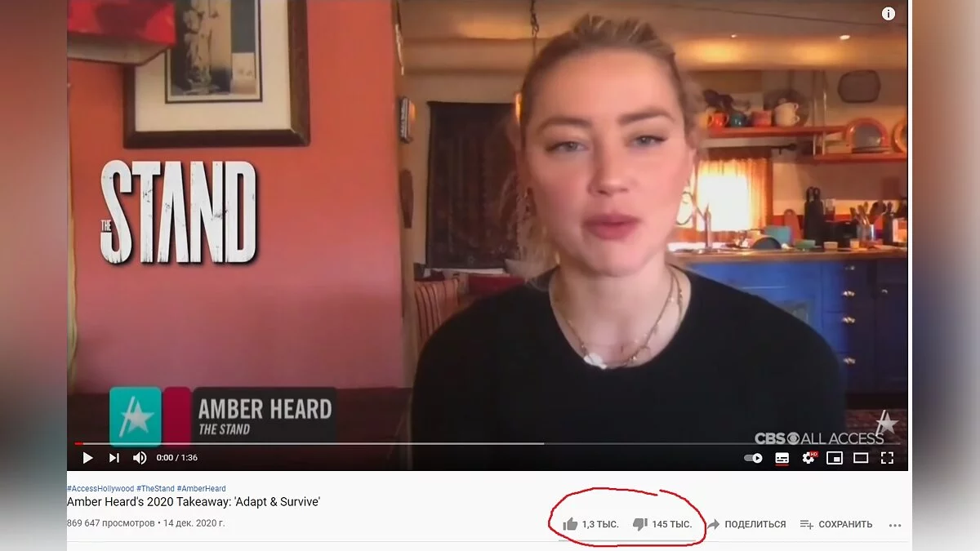Open the player settings gear

click(x=808, y=458)
